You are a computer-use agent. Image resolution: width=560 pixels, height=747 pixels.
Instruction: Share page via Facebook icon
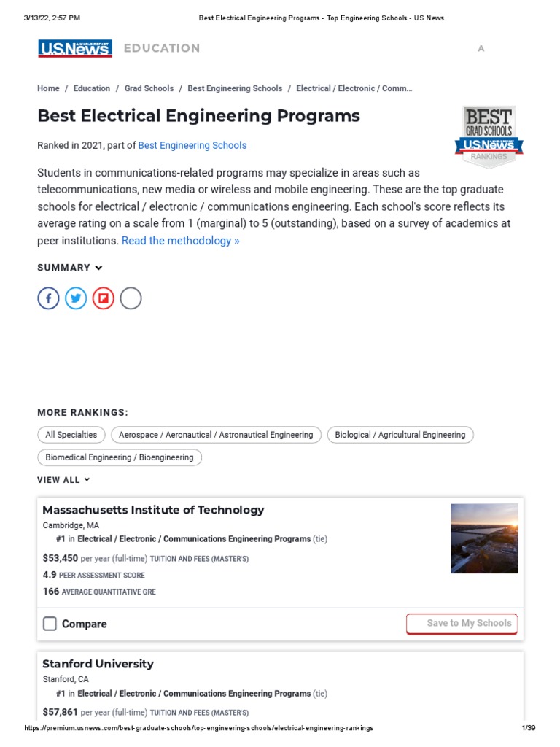click(48, 298)
